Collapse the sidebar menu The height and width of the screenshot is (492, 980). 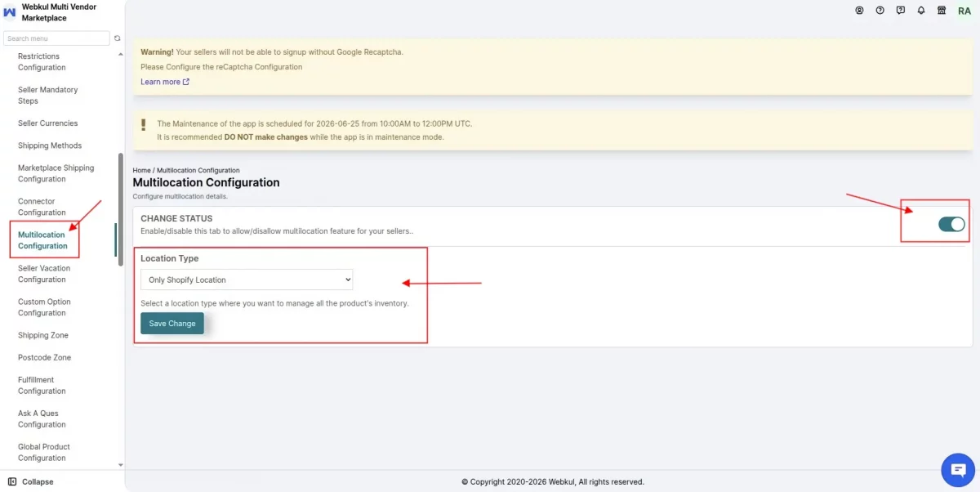31,481
